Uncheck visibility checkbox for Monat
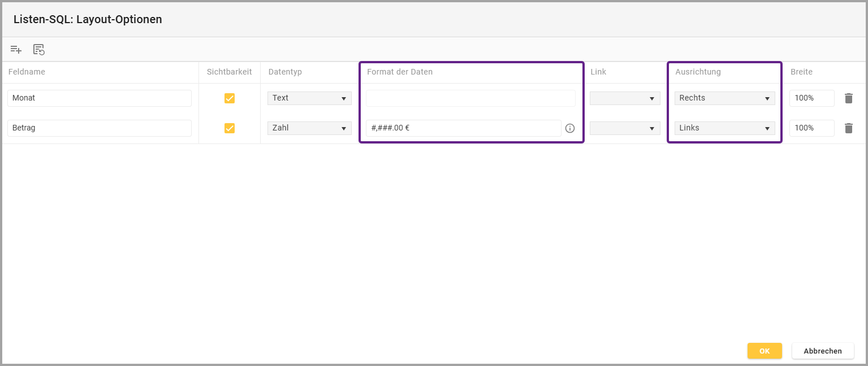This screenshot has height=366, width=868. pyautogui.click(x=230, y=98)
